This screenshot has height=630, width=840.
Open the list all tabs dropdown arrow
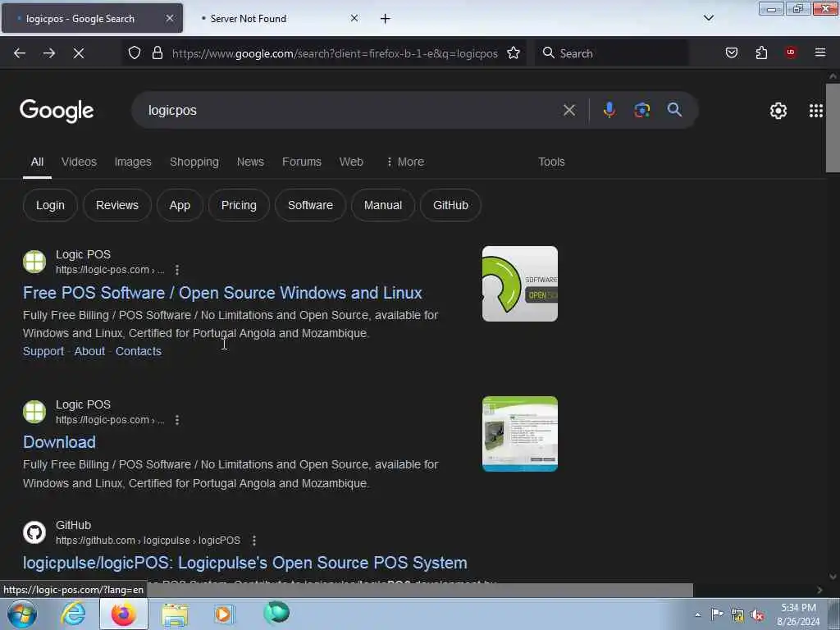click(x=708, y=18)
